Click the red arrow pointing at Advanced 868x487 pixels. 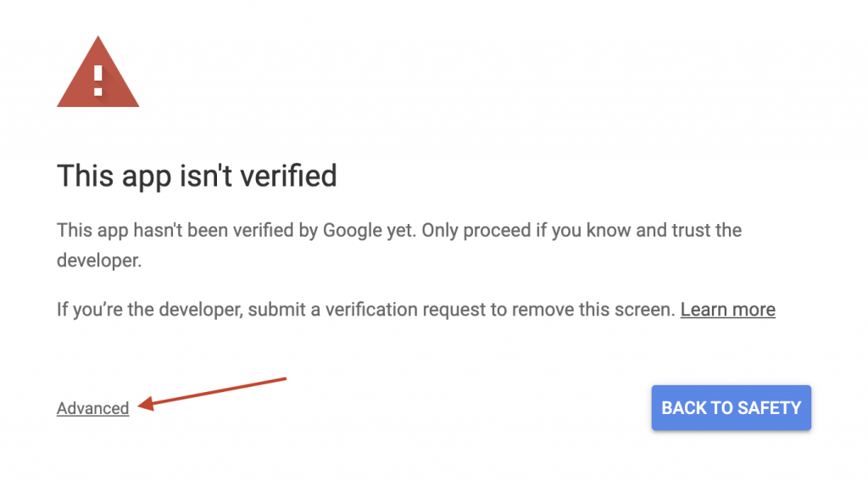coord(212,394)
